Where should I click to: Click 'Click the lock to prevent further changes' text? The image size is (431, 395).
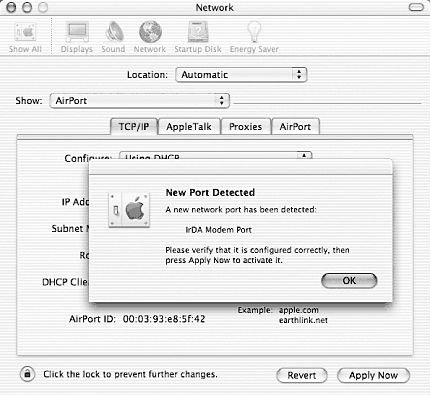pyautogui.click(x=130, y=374)
